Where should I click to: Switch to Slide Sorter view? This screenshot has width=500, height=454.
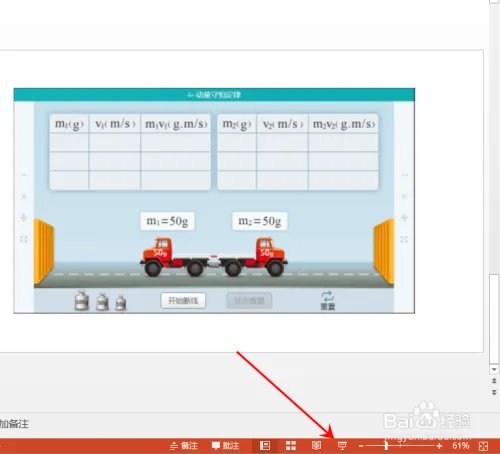point(291,445)
